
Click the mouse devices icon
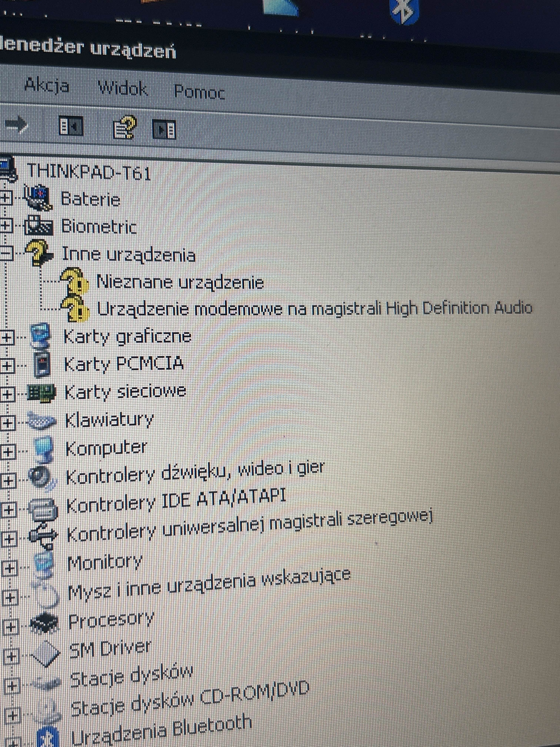[x=47, y=596]
